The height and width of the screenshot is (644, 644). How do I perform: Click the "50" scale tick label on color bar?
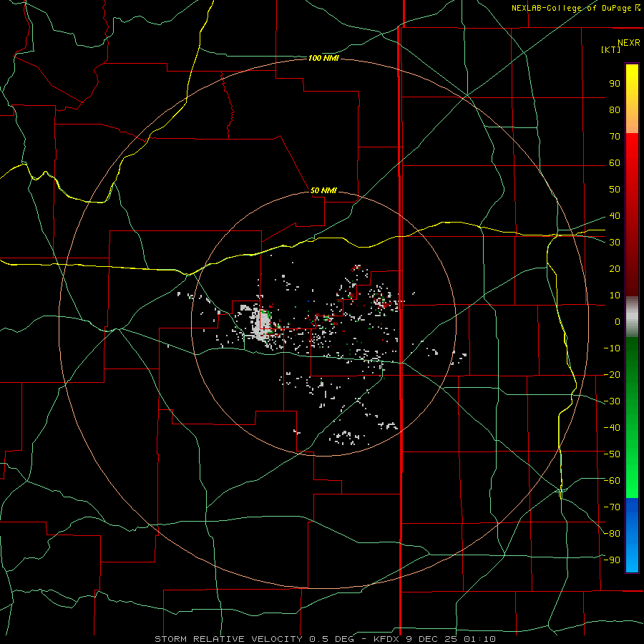[x=615, y=190]
